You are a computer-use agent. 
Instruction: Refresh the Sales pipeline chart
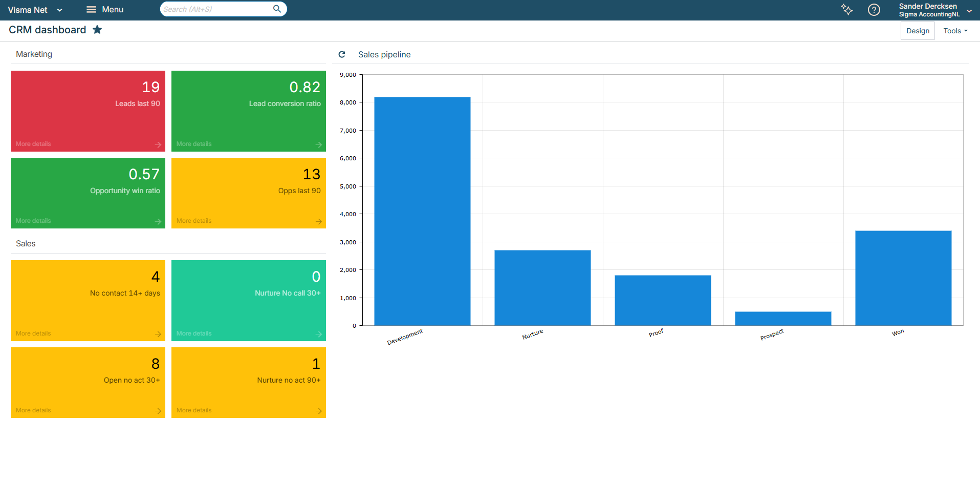click(x=342, y=54)
